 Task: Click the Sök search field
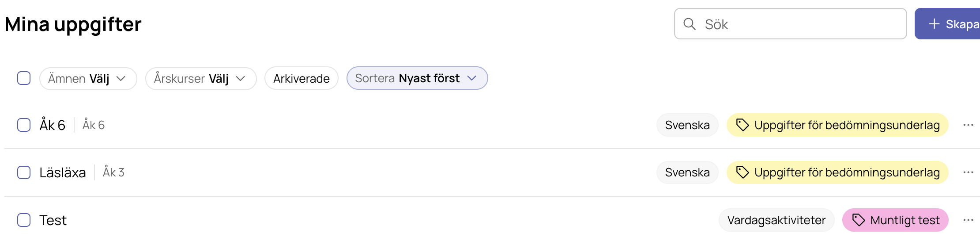point(790,24)
